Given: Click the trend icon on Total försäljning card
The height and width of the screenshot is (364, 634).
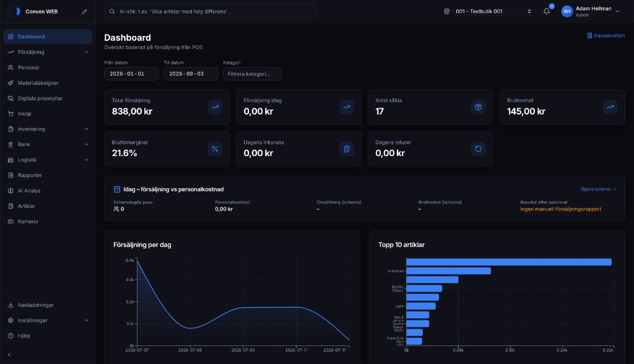Looking at the screenshot, I should click(215, 107).
